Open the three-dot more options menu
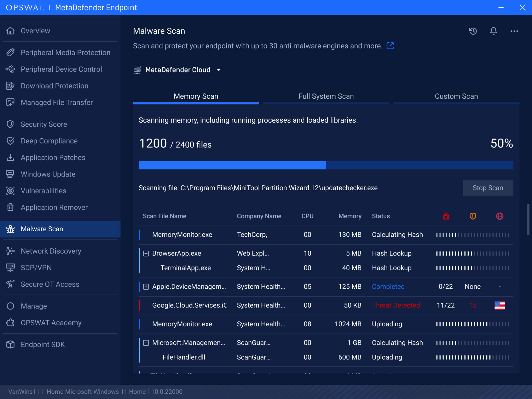Image resolution: width=532 pixels, height=399 pixels. [514, 31]
